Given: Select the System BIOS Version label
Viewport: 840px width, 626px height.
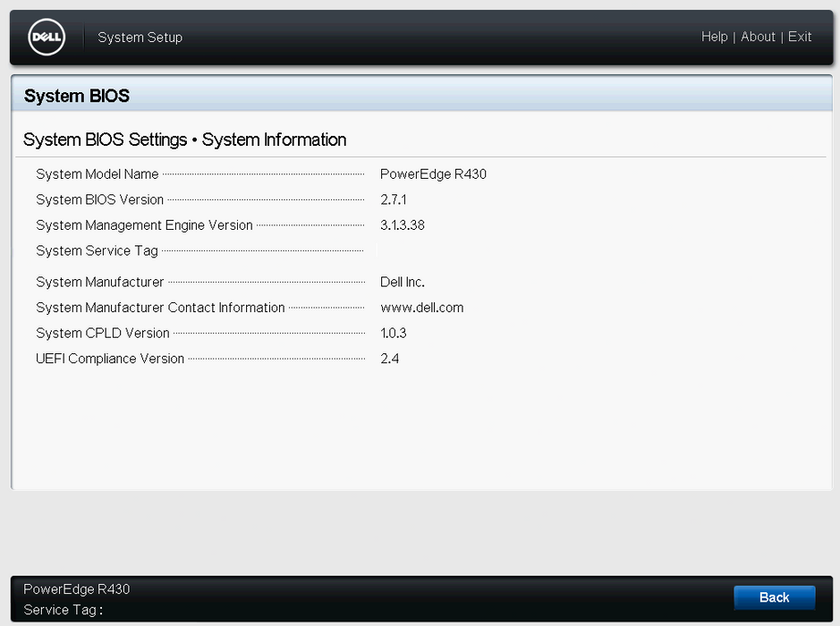Looking at the screenshot, I should click(x=99, y=199).
